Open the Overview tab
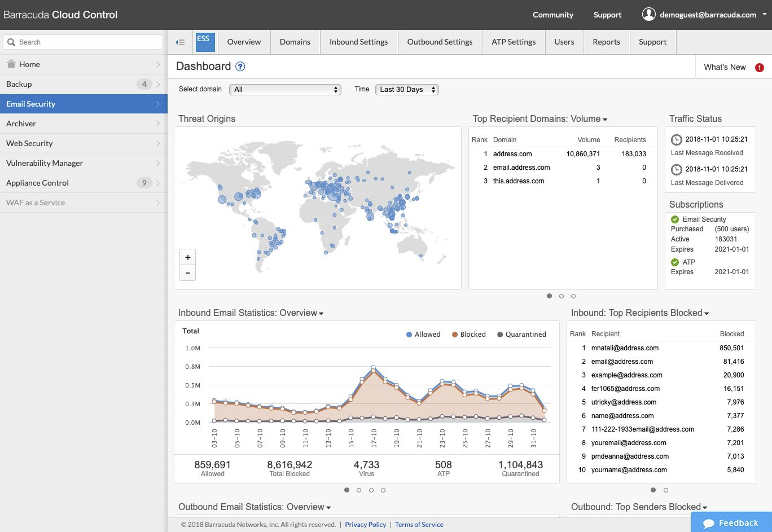This screenshot has height=532, width=772. pyautogui.click(x=244, y=42)
